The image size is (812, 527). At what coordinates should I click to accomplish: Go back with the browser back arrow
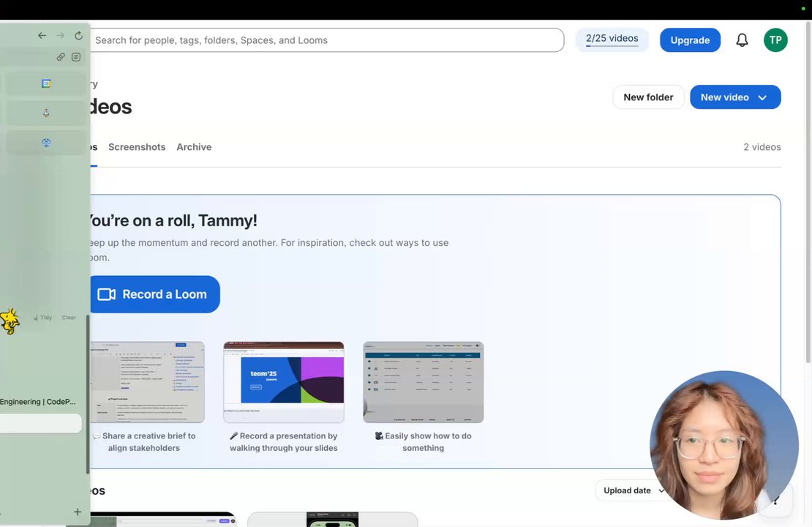[x=42, y=35]
